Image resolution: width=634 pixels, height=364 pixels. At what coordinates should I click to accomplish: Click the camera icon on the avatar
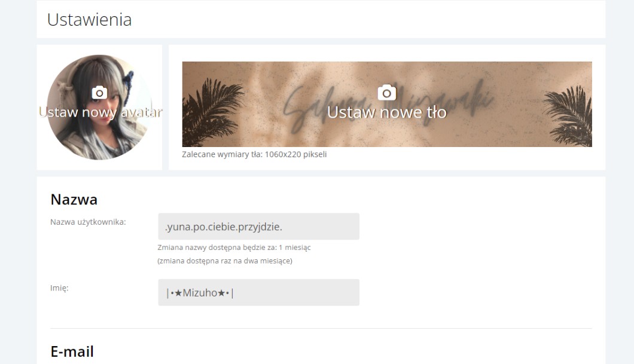99,93
